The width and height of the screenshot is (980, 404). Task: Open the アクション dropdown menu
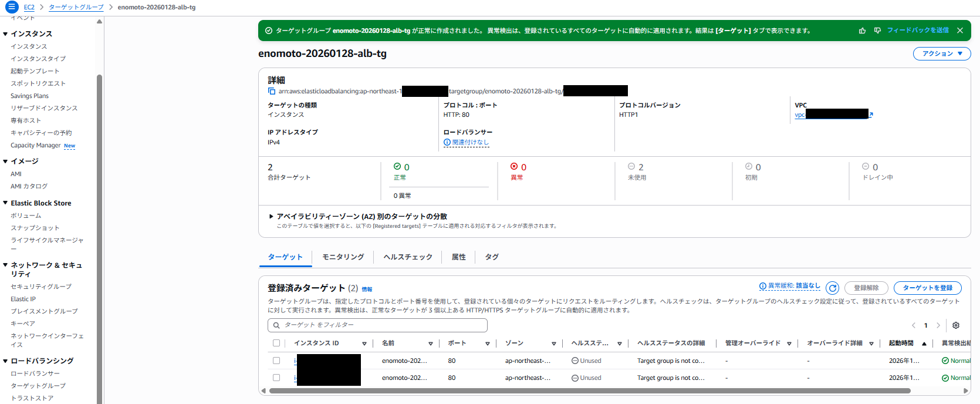tap(941, 53)
